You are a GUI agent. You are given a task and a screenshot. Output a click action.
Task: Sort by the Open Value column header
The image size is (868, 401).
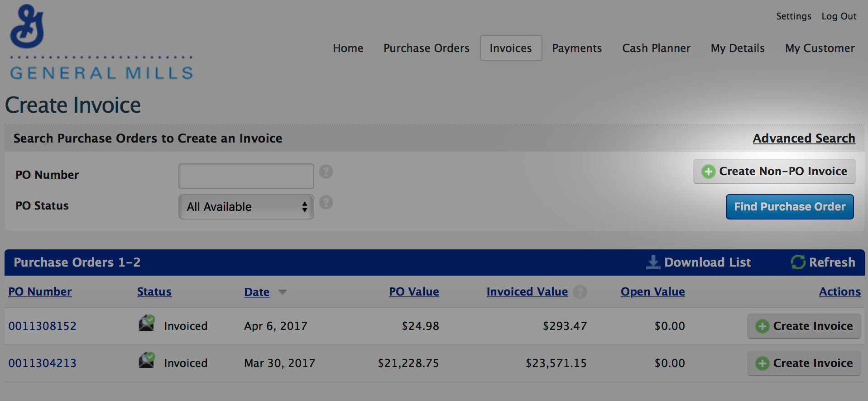653,292
